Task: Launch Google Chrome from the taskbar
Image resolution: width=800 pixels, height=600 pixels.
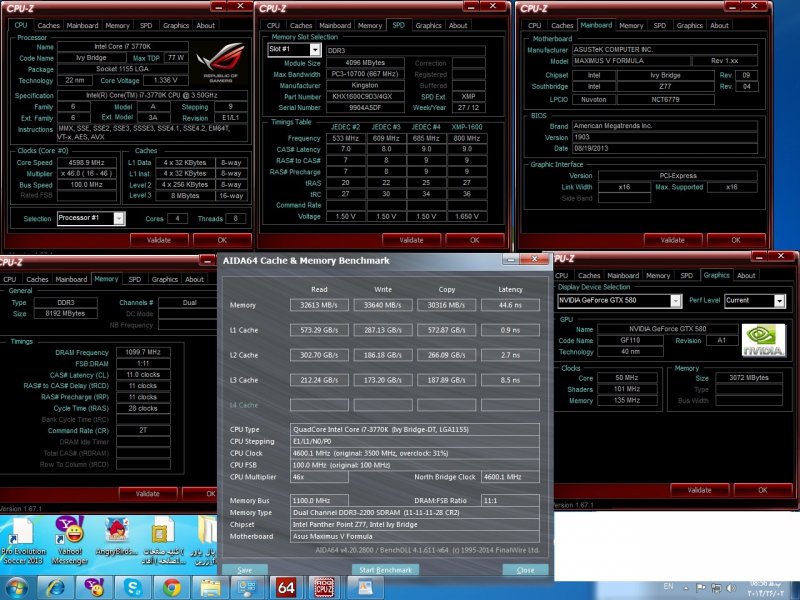Action: coord(172,588)
